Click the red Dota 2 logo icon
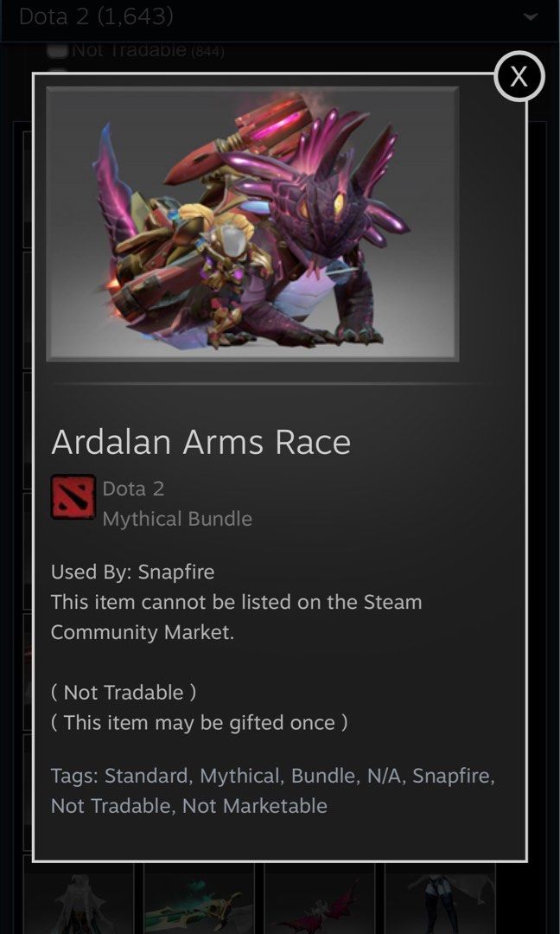 tap(73, 496)
